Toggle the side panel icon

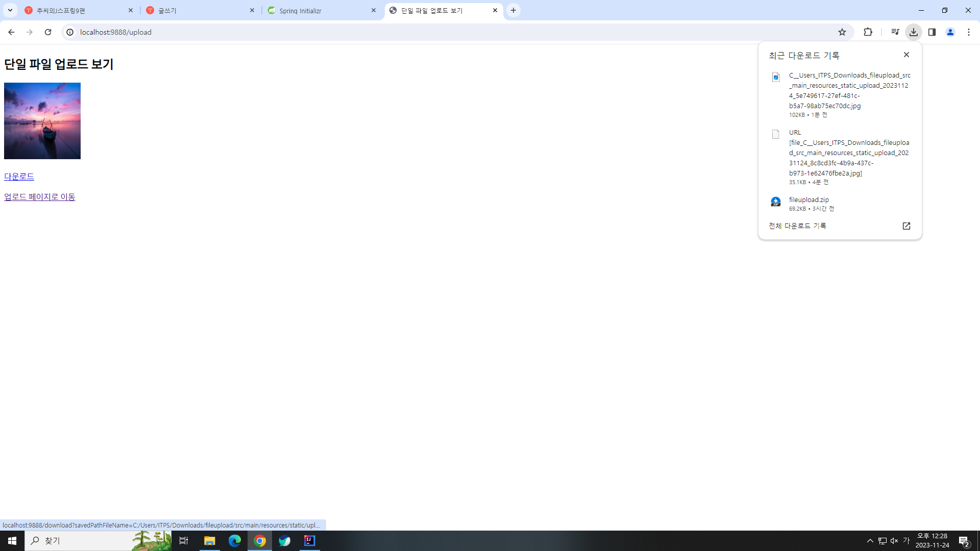click(932, 32)
